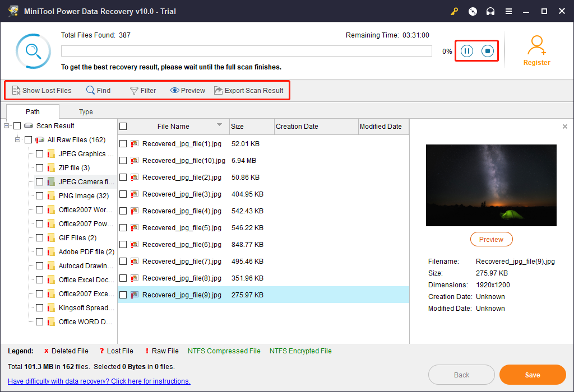Click the Register user icon
The height and width of the screenshot is (392, 574).
pos(536,45)
